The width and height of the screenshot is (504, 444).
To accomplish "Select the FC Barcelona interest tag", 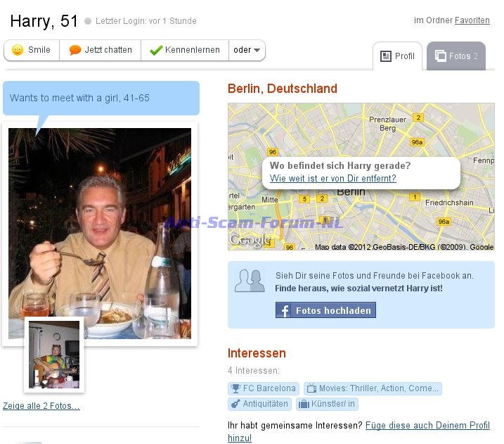I will pyautogui.click(x=264, y=388).
